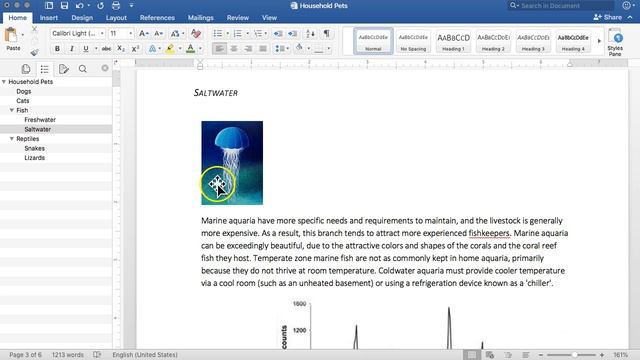Apply the Heading 3 style
The height and width of the screenshot is (360, 640).
click(x=533, y=41)
